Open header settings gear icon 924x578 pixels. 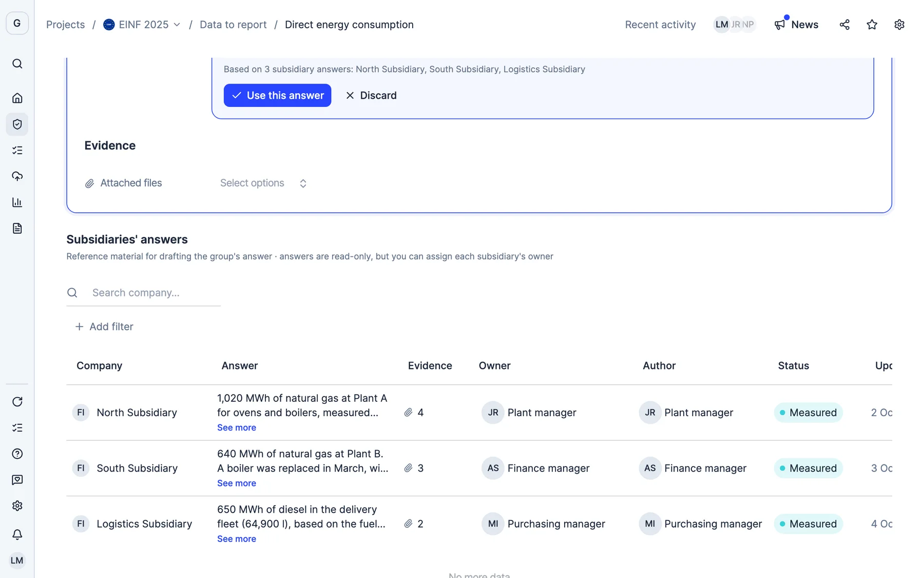pyautogui.click(x=899, y=25)
